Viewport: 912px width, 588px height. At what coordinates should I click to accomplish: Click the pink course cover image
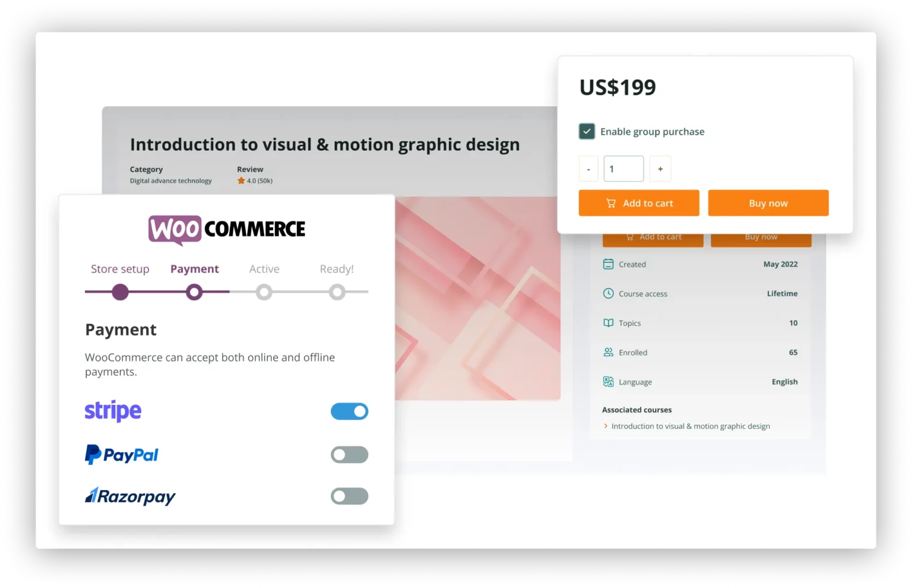click(x=478, y=298)
